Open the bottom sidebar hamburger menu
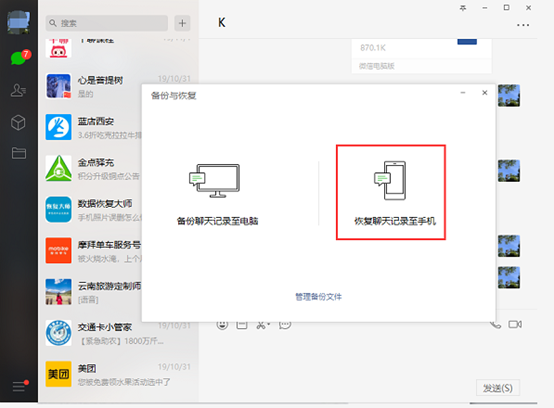554x408 pixels. point(19,386)
